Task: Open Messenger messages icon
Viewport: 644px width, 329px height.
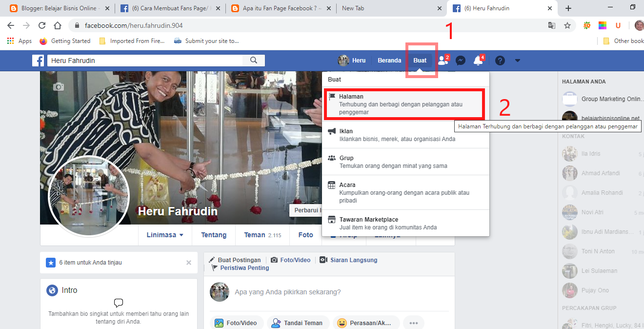Action: (460, 60)
